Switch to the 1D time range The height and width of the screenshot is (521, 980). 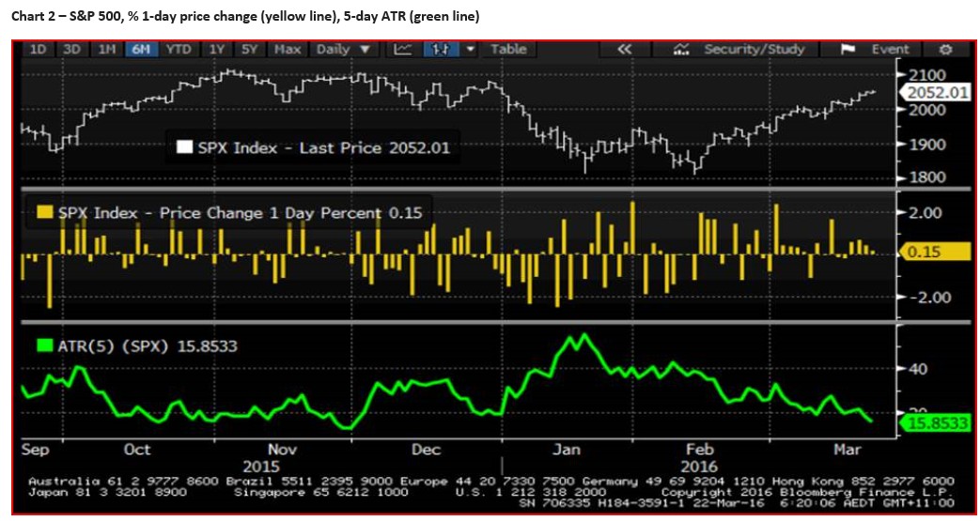pyautogui.click(x=39, y=50)
